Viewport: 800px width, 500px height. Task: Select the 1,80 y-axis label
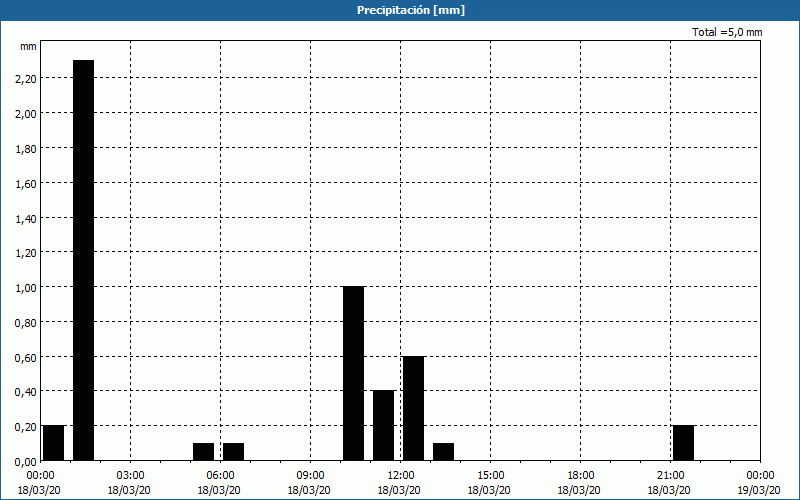click(x=26, y=148)
